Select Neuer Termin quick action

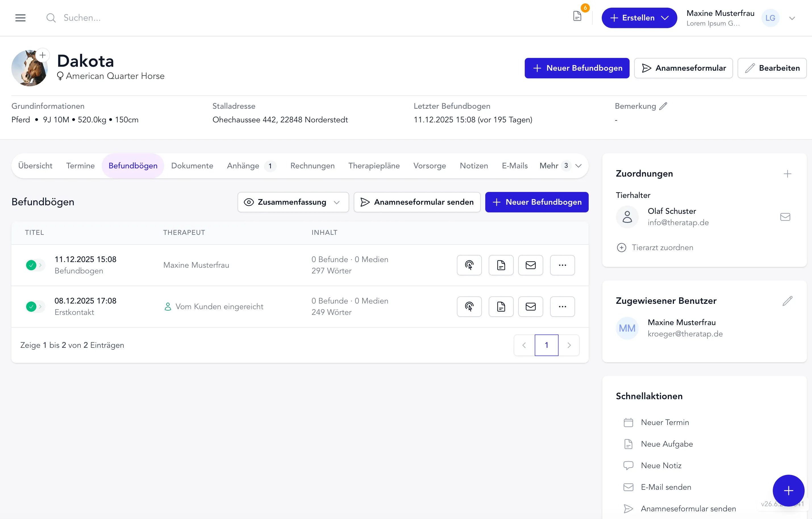click(656, 423)
